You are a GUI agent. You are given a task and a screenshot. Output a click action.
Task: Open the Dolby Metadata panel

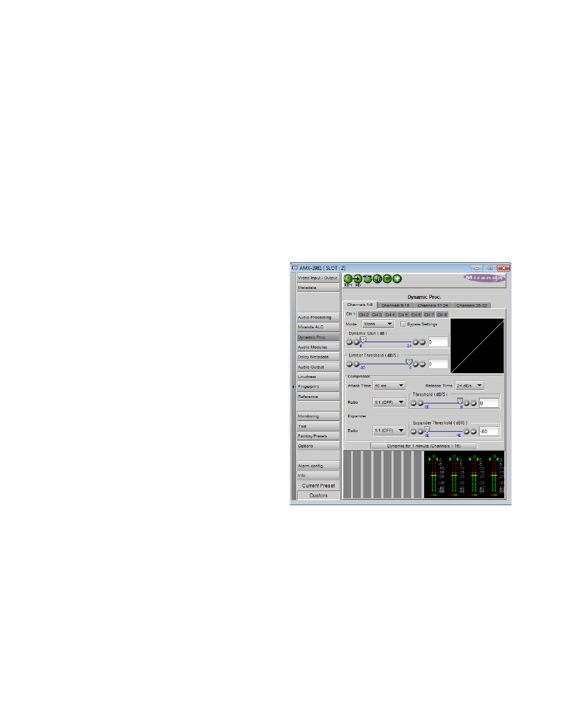[x=318, y=357]
